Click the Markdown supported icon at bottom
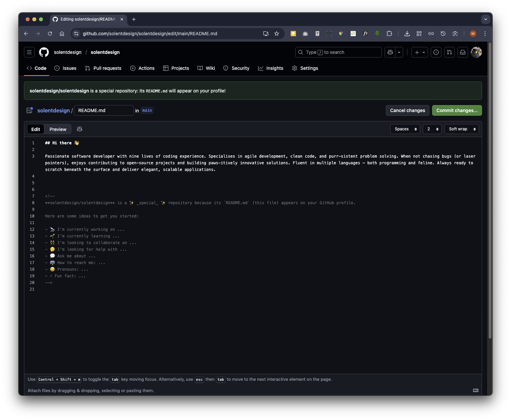The height and width of the screenshot is (420, 511). tap(476, 390)
